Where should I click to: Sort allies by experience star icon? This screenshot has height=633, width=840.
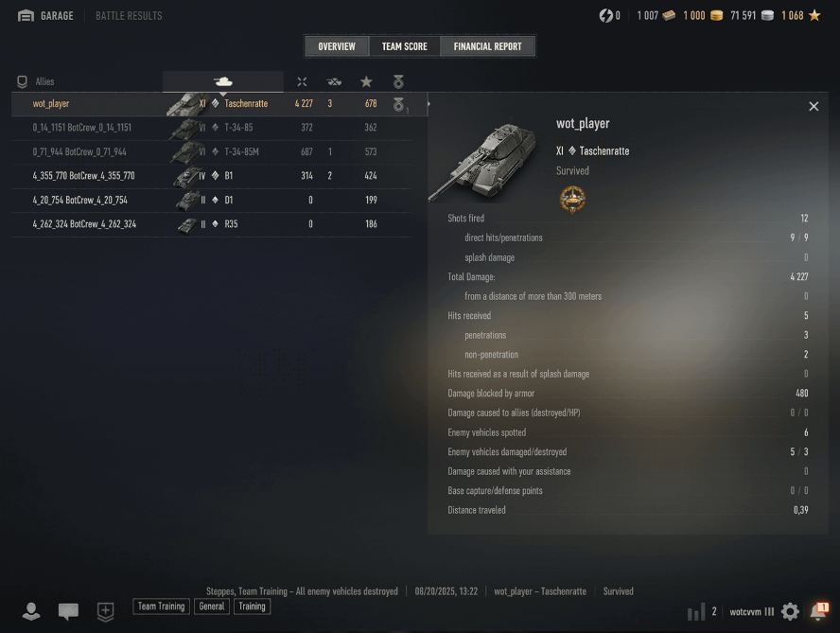pos(366,81)
